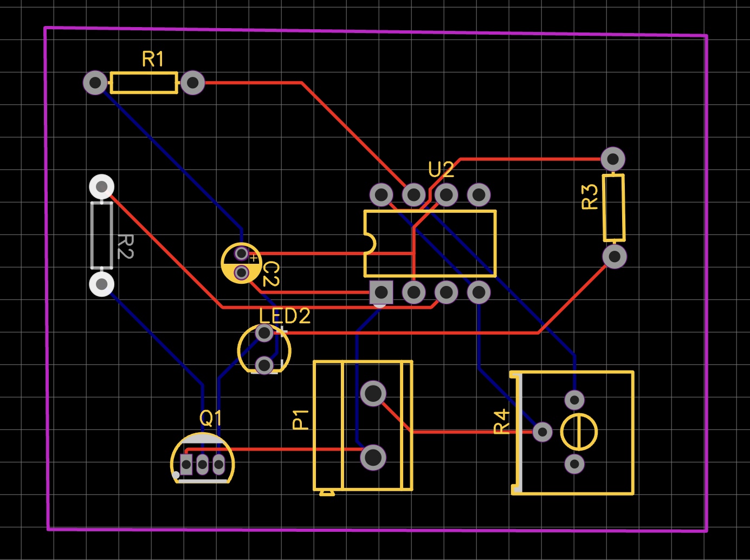
Task: Click the bottom pad of resistor R3
Action: point(615,256)
